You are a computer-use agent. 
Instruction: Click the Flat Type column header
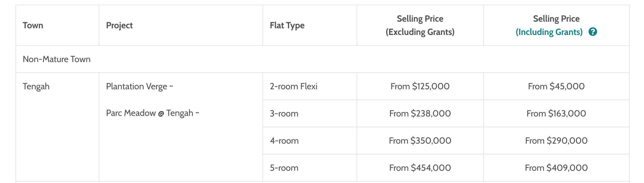tap(287, 26)
